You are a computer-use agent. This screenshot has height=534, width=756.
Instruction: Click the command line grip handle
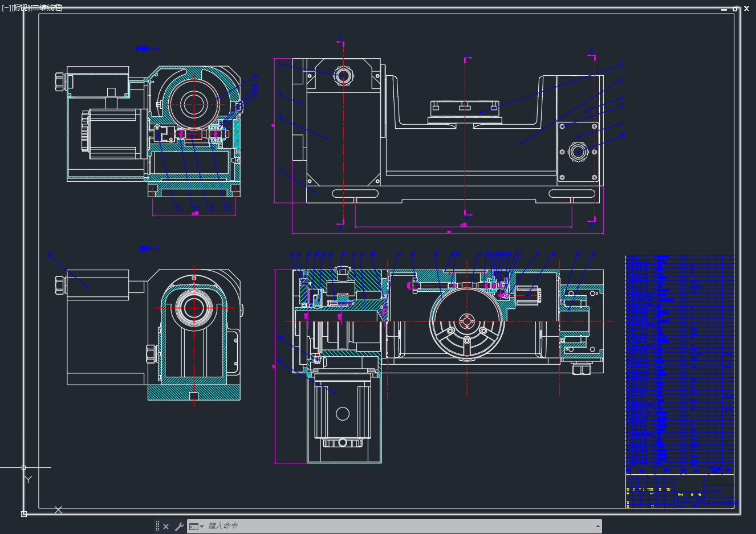click(x=157, y=526)
